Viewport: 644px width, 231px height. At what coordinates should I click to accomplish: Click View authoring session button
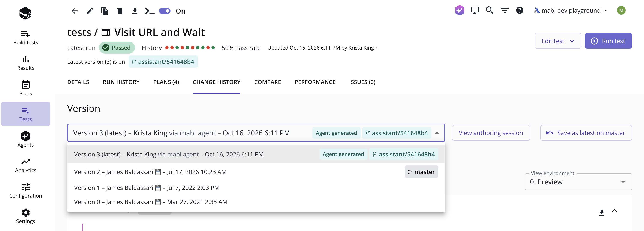[491, 133]
